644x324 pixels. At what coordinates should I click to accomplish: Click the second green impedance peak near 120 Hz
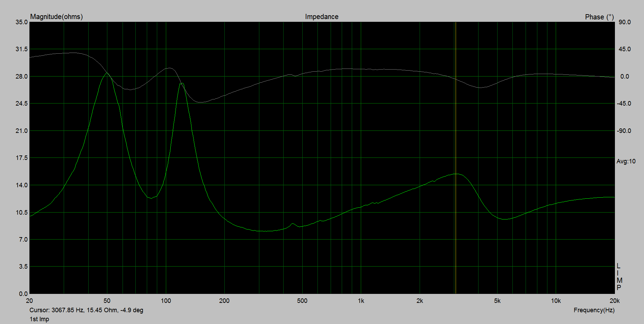182,83
